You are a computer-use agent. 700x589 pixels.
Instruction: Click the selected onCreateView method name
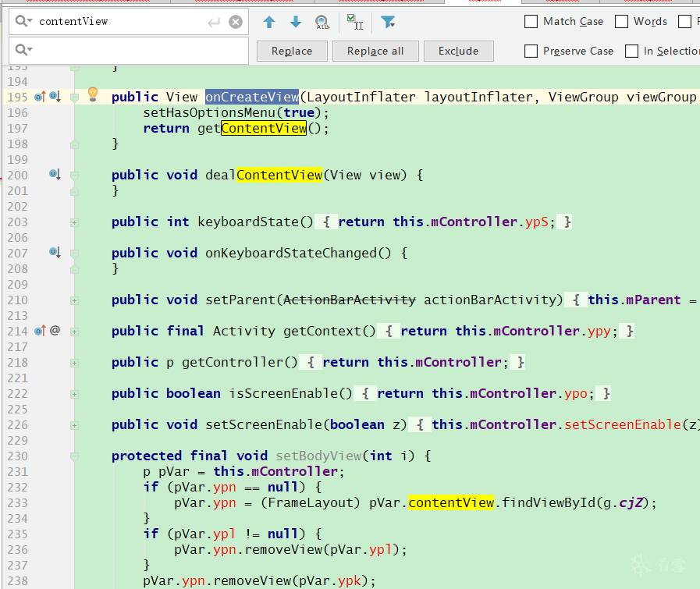pos(252,97)
